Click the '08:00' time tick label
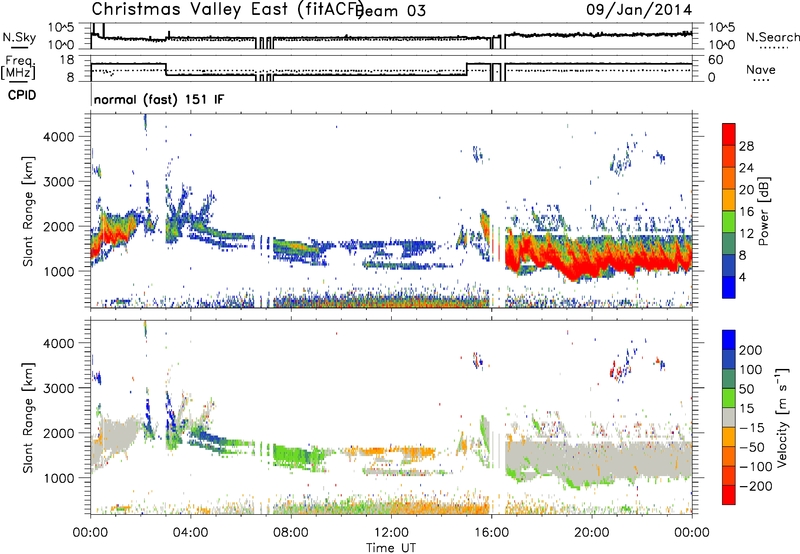800x554 pixels. (x=291, y=533)
